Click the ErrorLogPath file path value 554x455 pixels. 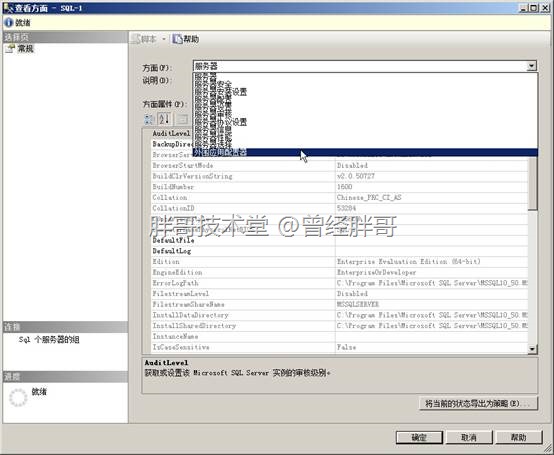coord(432,283)
